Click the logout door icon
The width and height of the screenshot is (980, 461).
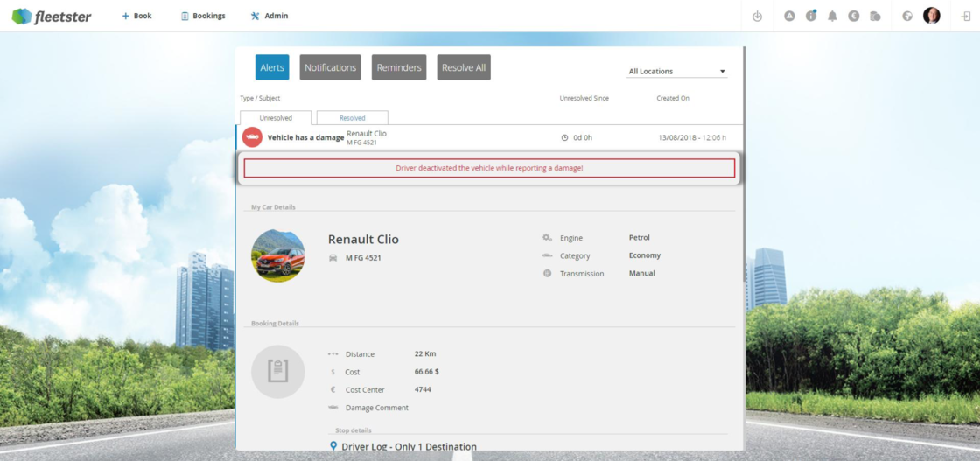pyautogui.click(x=966, y=17)
